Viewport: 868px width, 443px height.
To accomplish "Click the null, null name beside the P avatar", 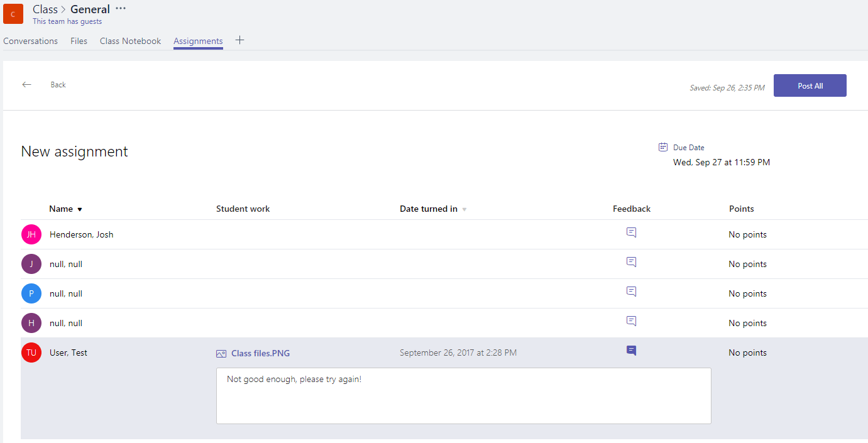I will pos(66,293).
